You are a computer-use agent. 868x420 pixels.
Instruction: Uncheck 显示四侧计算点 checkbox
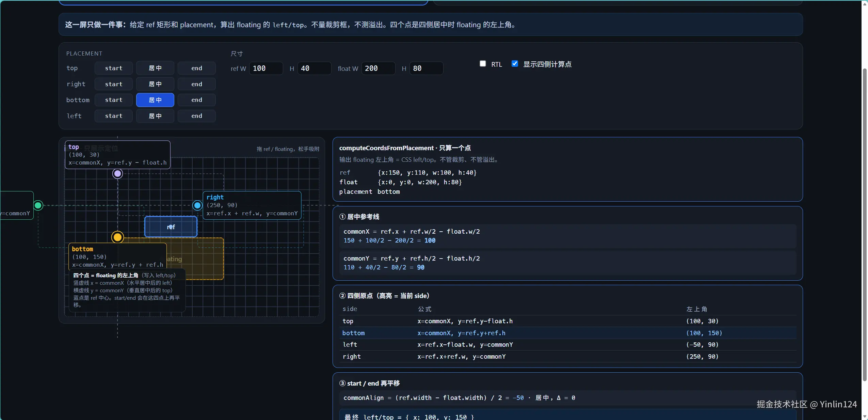click(x=515, y=64)
